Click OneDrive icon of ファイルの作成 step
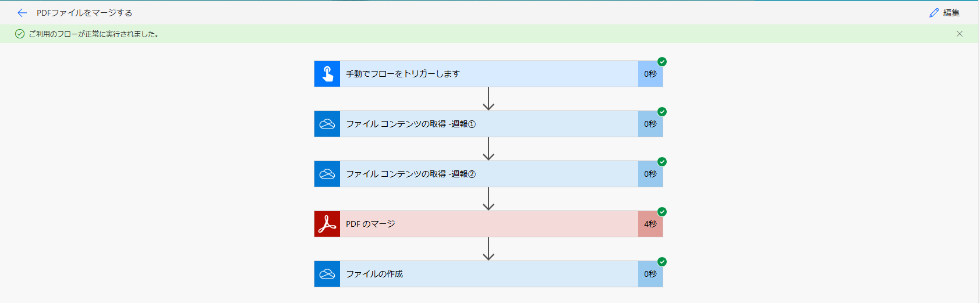 (x=327, y=274)
